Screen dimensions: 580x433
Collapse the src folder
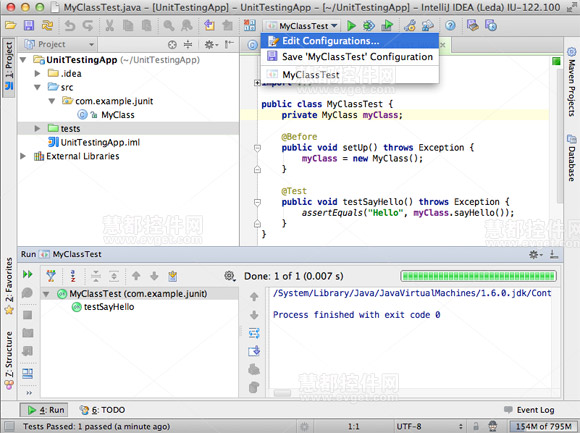pos(37,87)
